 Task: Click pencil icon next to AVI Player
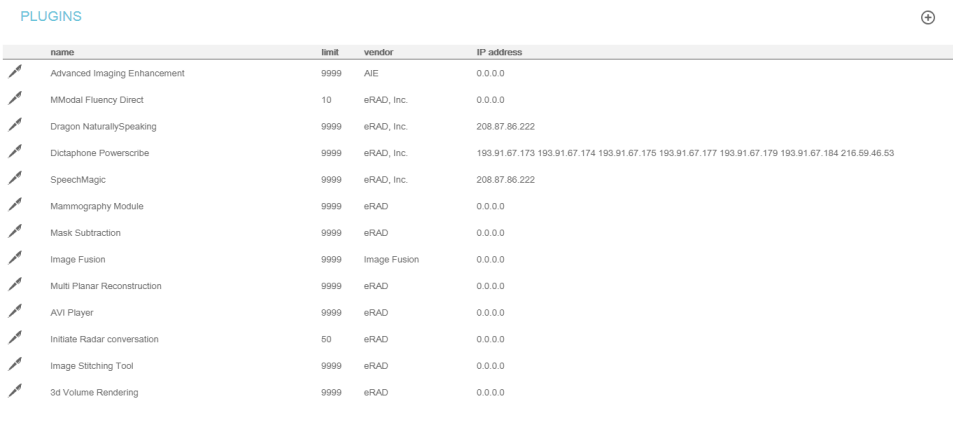(x=14, y=312)
